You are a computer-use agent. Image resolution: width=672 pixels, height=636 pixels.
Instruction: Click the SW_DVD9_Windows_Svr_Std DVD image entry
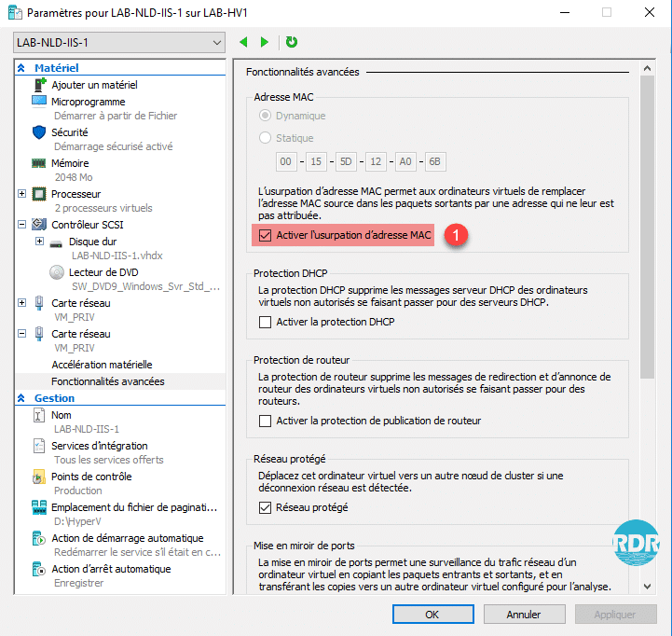(145, 286)
